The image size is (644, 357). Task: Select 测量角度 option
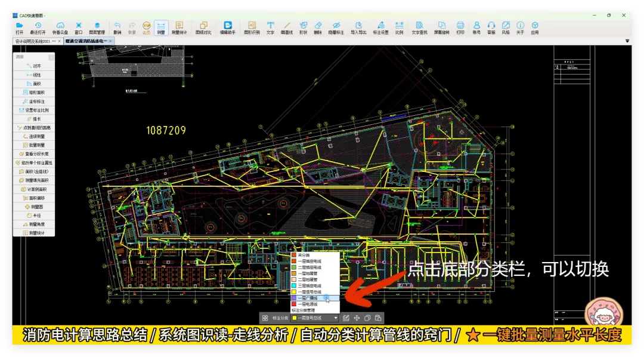pos(33,224)
